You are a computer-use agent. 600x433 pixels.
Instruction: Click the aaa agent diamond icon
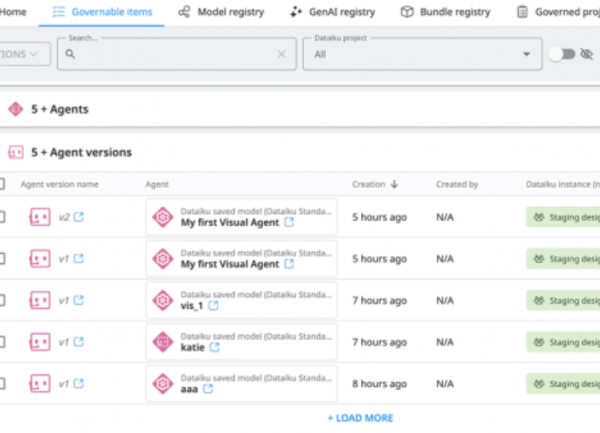[x=163, y=383]
